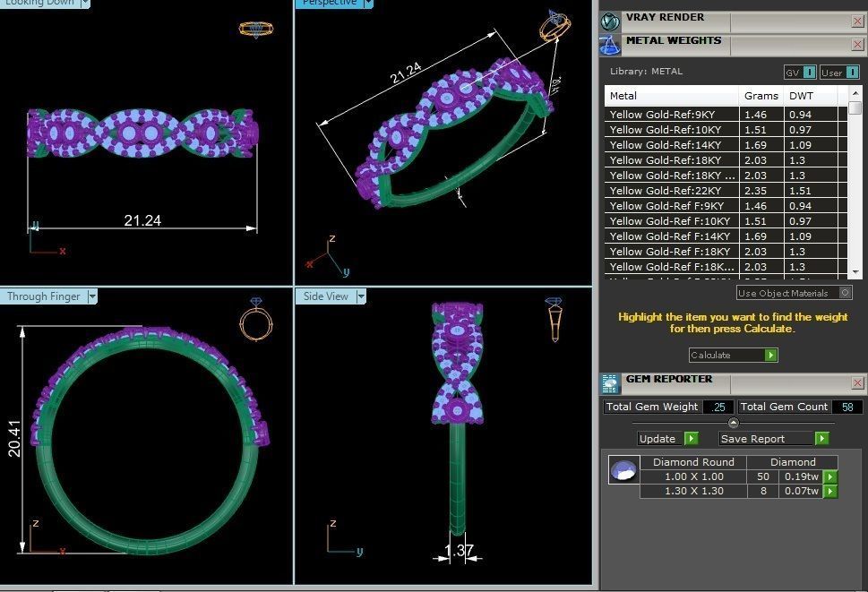
Task: Click the V-Ray Render panel icon
Action: [x=610, y=21]
